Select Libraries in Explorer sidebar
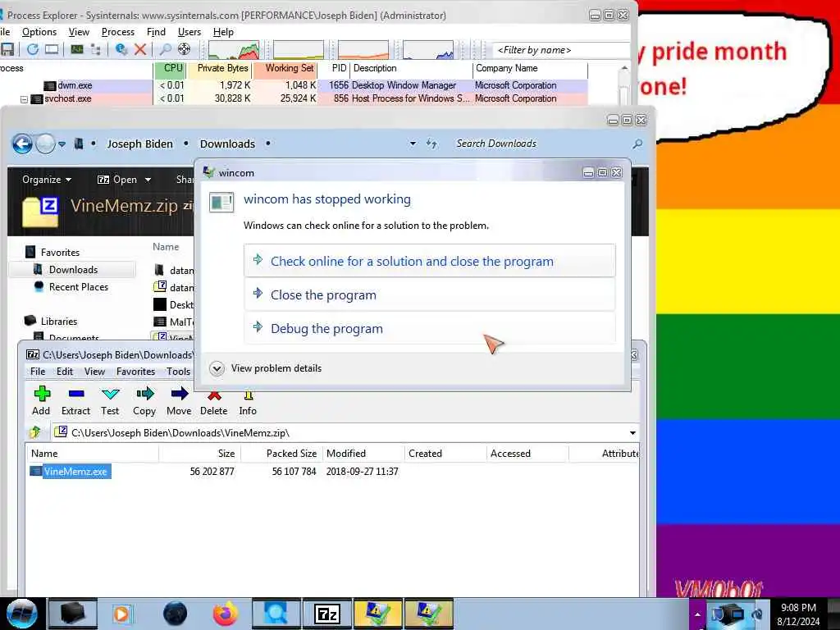 point(59,322)
